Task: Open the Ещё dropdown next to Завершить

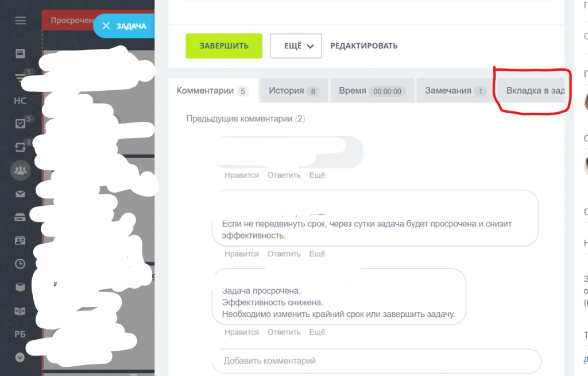Action: tap(296, 46)
